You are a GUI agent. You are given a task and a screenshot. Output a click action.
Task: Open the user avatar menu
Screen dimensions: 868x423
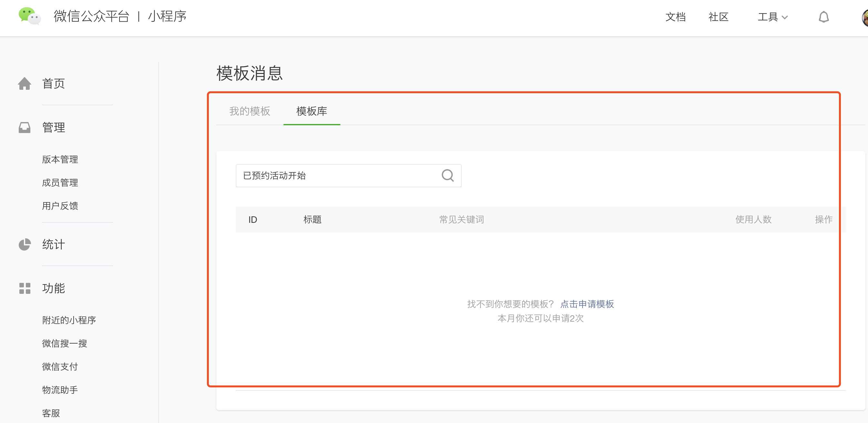(x=865, y=17)
